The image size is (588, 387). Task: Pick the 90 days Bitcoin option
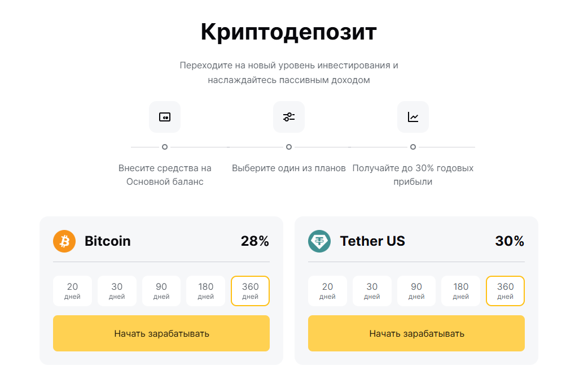point(161,291)
